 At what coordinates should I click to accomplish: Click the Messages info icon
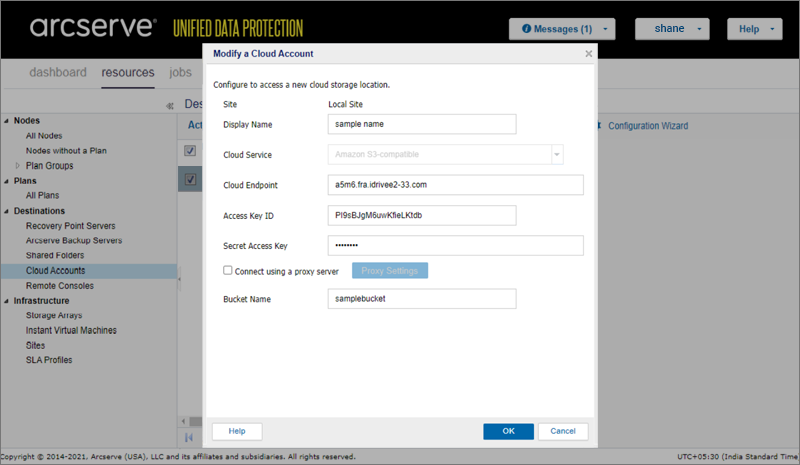[x=526, y=29]
